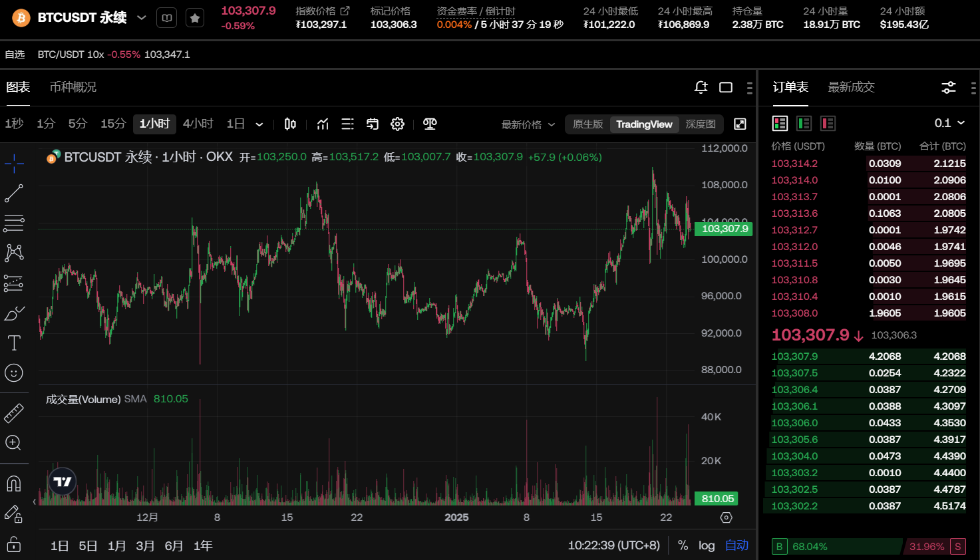
Task: Select the ruler measurement tool
Action: coord(14,413)
